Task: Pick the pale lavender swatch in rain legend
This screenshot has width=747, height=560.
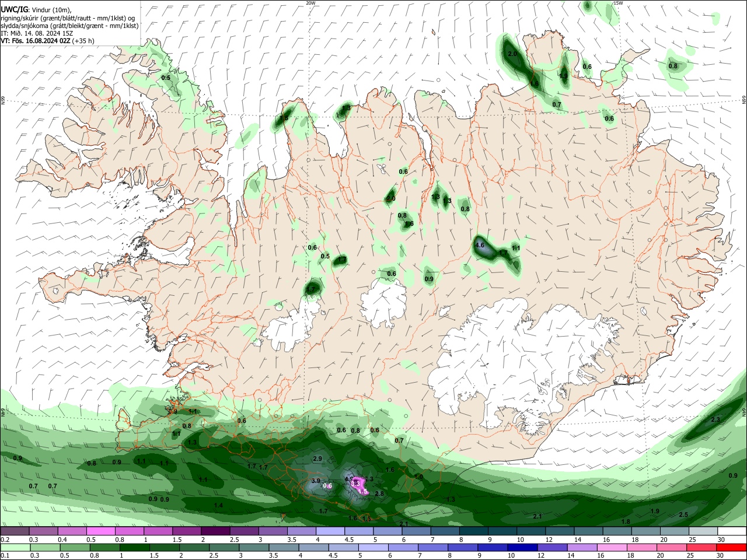Action: pyautogui.click(x=373, y=547)
